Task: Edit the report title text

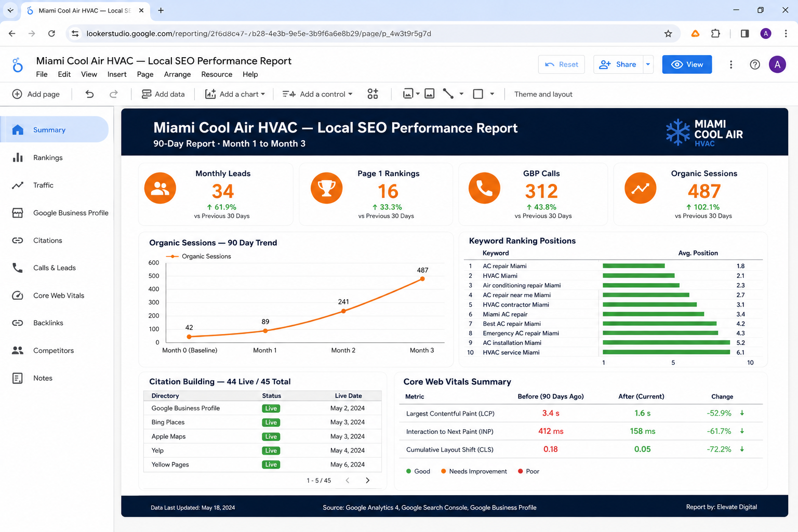Action: (x=164, y=61)
